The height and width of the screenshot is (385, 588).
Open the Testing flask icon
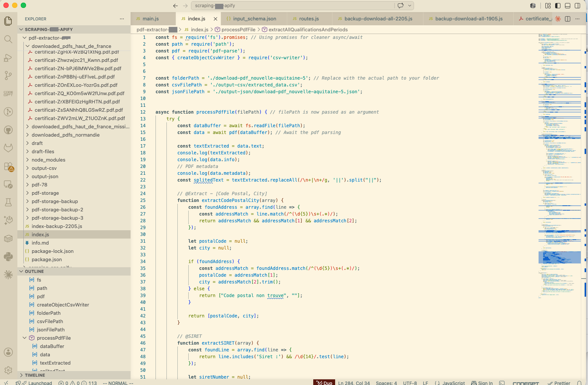click(8, 202)
